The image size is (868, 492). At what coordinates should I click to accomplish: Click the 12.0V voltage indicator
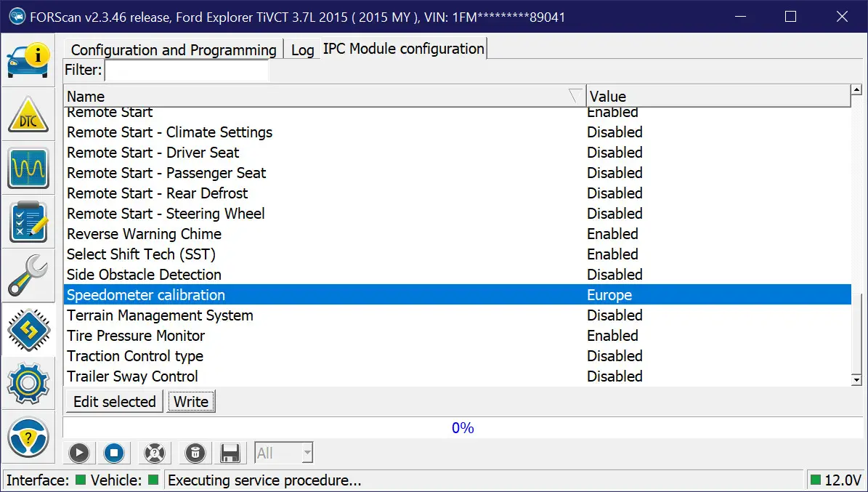coord(836,480)
